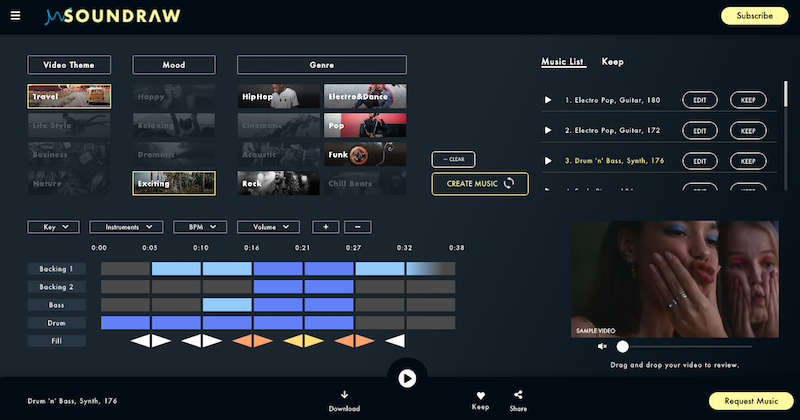The height and width of the screenshot is (420, 800).
Task: Click the Request Music button
Action: click(751, 401)
